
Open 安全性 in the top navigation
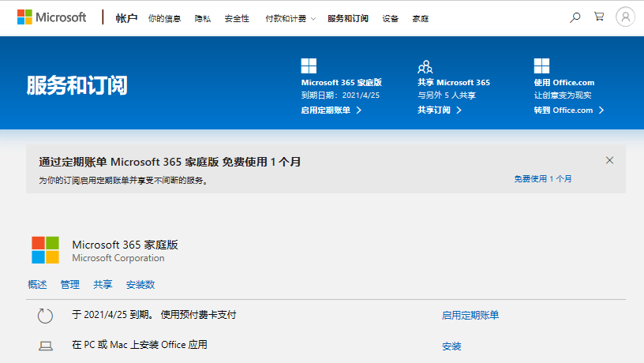(x=237, y=18)
